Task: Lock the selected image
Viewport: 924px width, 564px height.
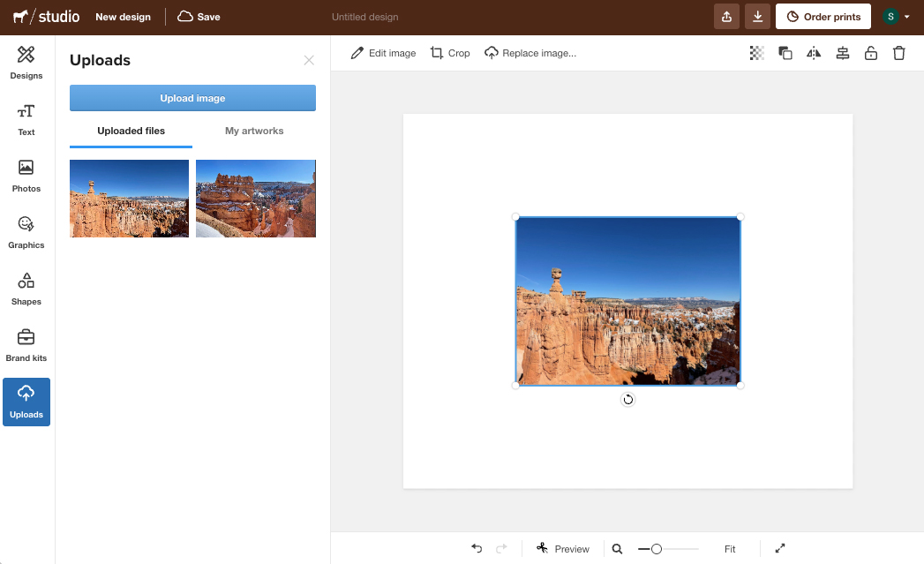Action: pyautogui.click(x=871, y=53)
